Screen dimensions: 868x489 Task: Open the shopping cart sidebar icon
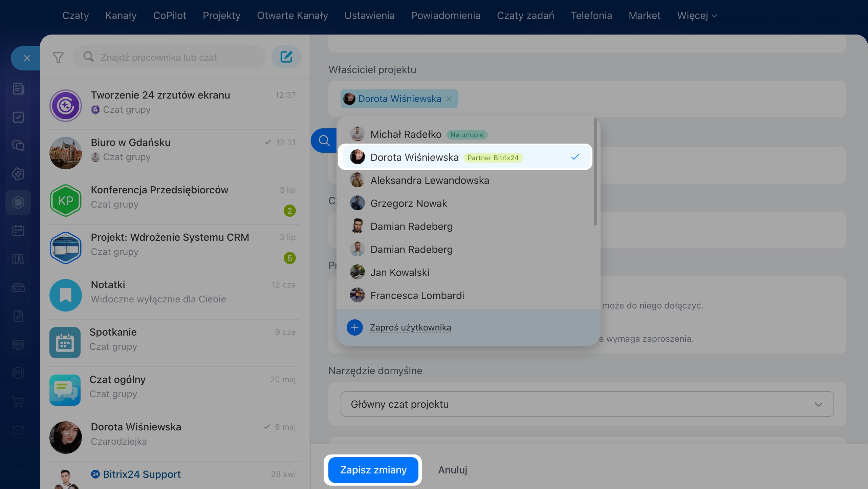pos(18,402)
